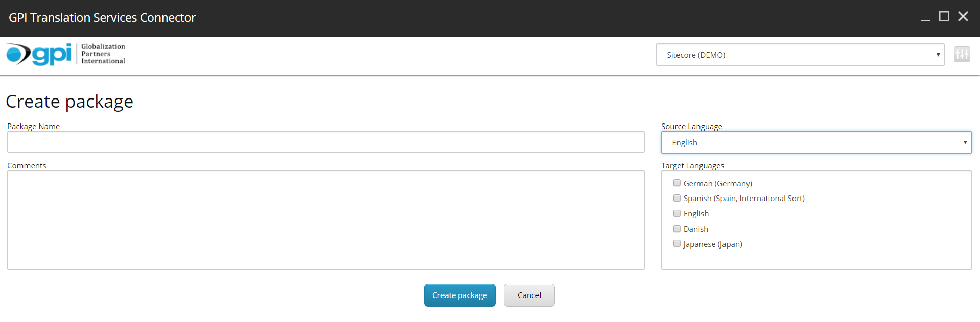Tick the Japanese (Japan) checkbox
The image size is (980, 322).
tap(677, 244)
